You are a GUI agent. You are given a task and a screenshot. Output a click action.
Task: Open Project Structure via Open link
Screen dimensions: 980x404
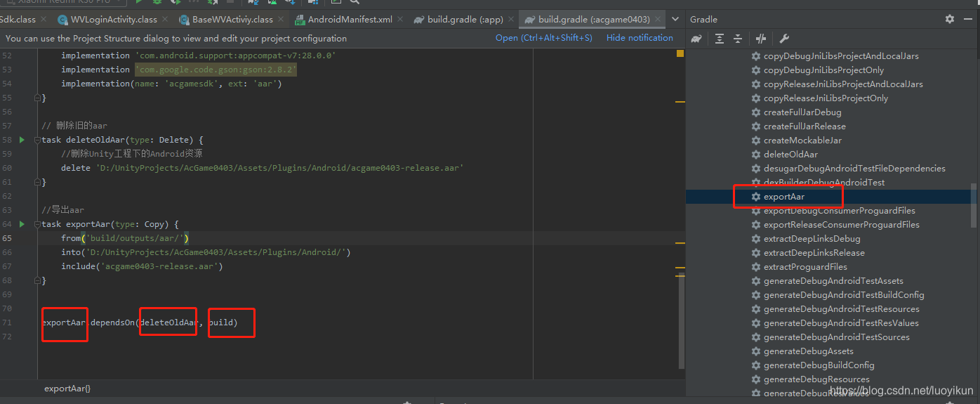[x=543, y=38]
